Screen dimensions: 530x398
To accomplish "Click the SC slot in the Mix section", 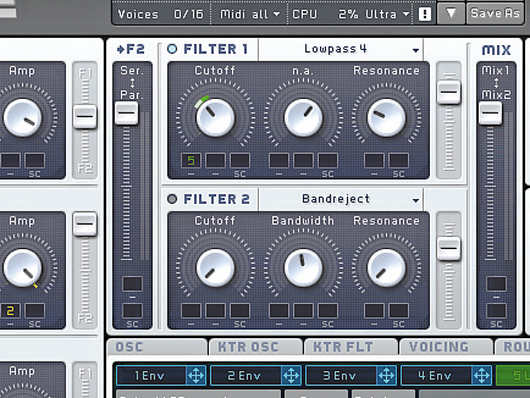I will [x=496, y=310].
